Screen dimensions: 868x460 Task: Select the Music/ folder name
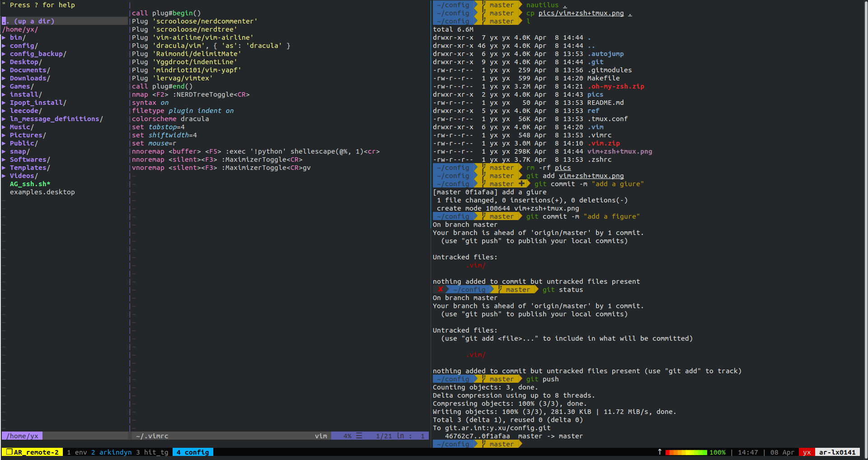point(22,127)
